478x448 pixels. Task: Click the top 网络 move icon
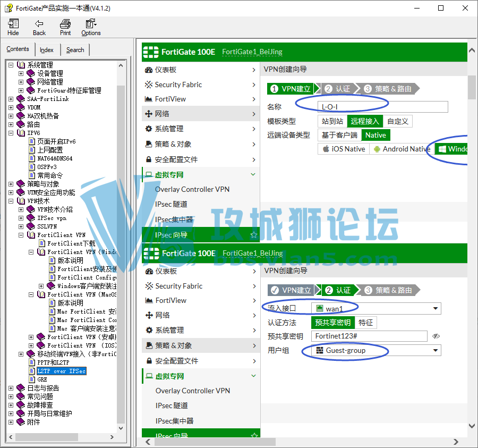[149, 114]
